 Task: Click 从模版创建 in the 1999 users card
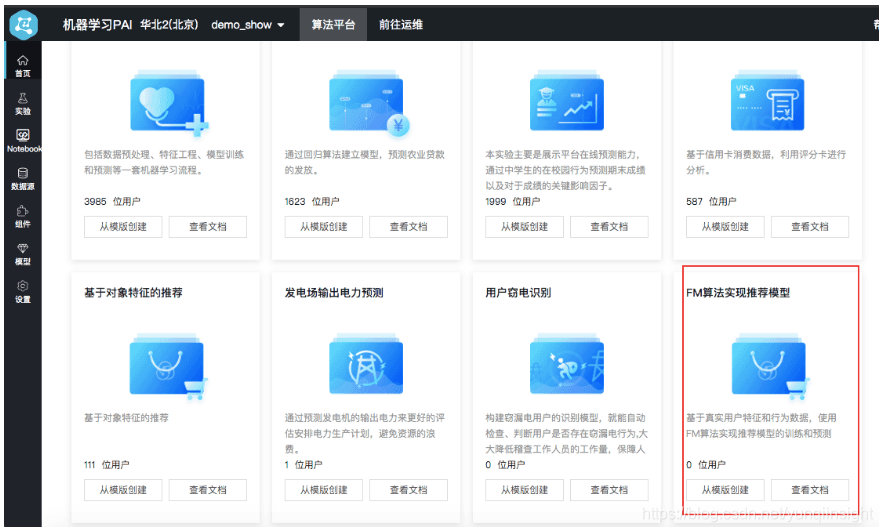524,227
